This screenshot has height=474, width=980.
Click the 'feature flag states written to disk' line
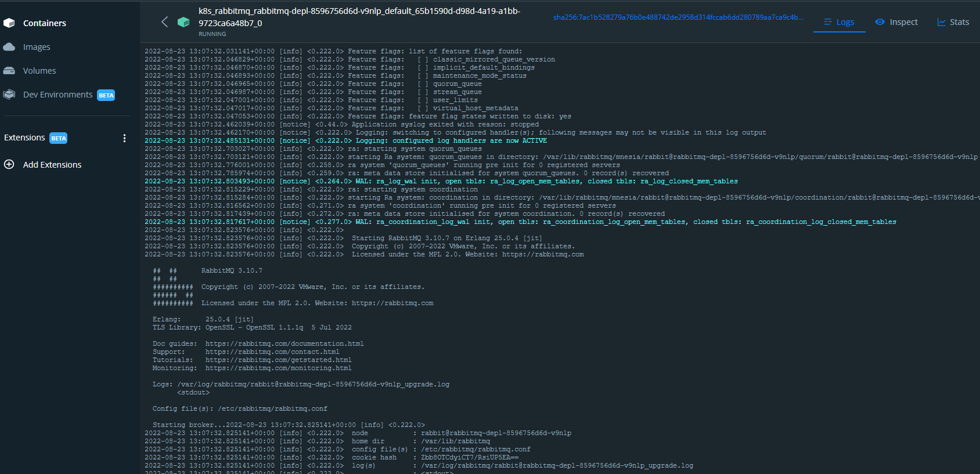[x=358, y=117]
